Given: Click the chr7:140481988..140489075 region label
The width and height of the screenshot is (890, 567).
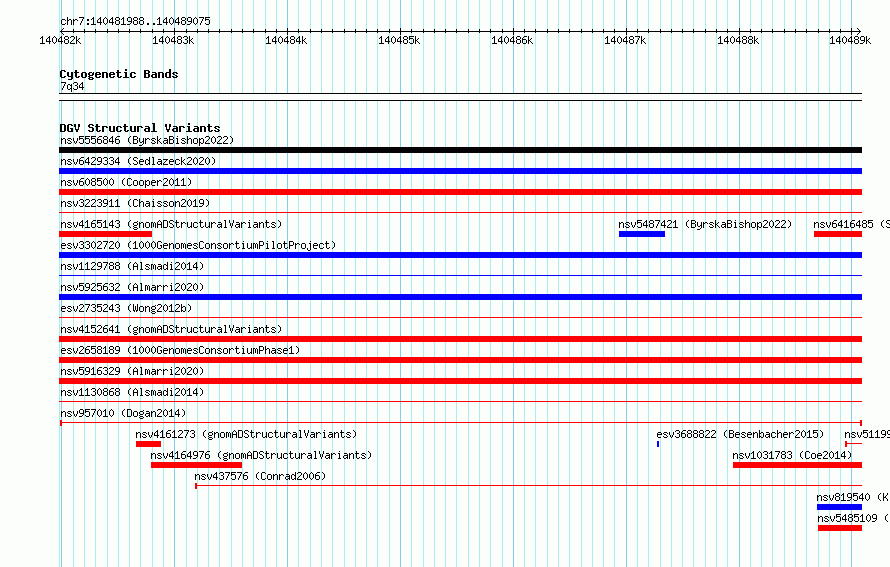Looking at the screenshot, I should (x=135, y=21).
